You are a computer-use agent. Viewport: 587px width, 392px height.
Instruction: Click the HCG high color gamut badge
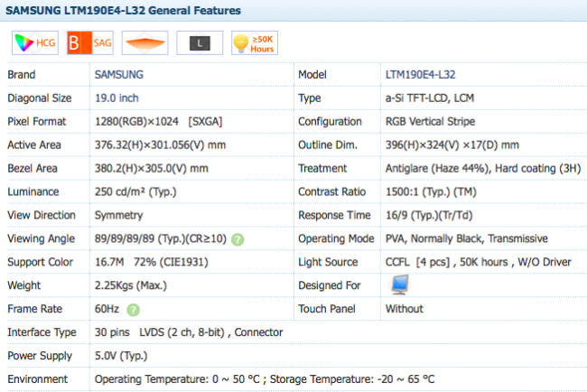(33, 42)
